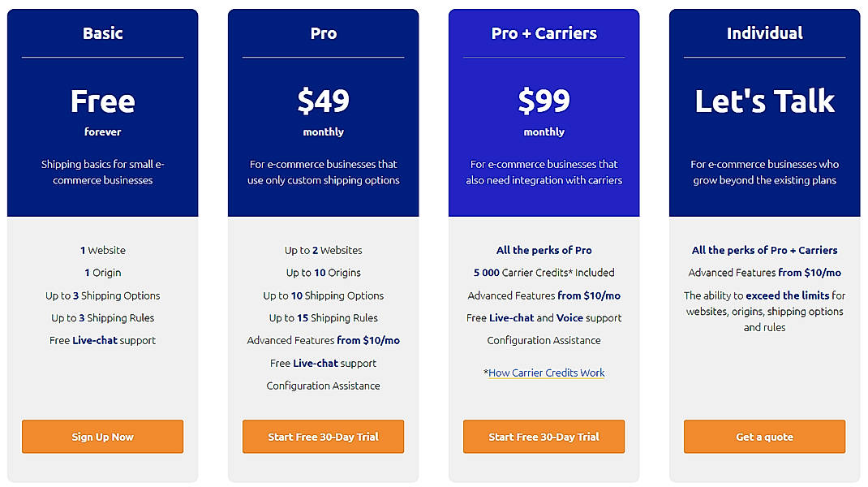868x487 pixels.
Task: Start the free trial for Pro + Carriers
Action: point(544,436)
